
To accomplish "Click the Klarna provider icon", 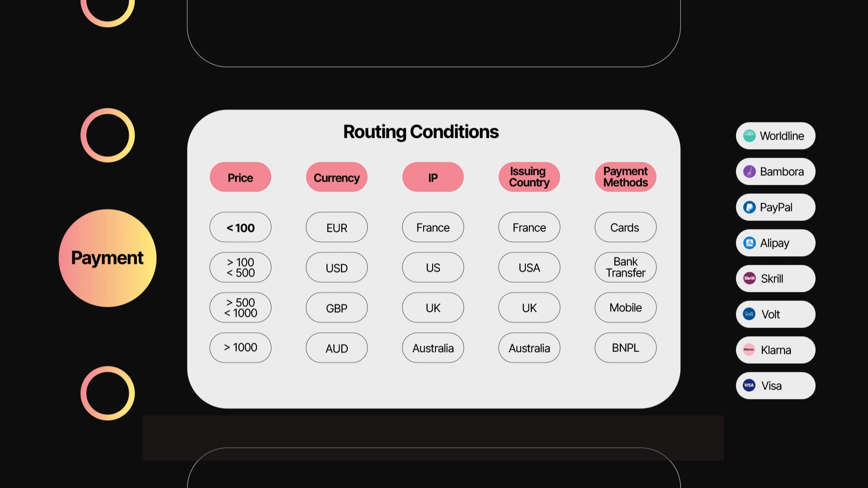I will (x=750, y=350).
